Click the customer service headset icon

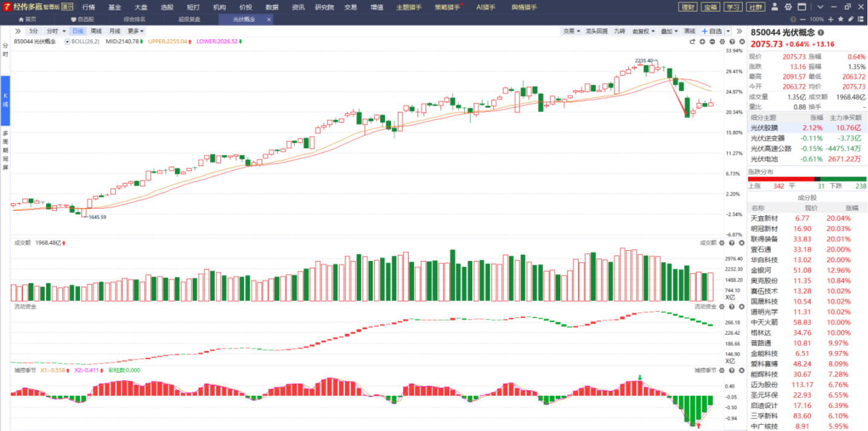[775, 7]
